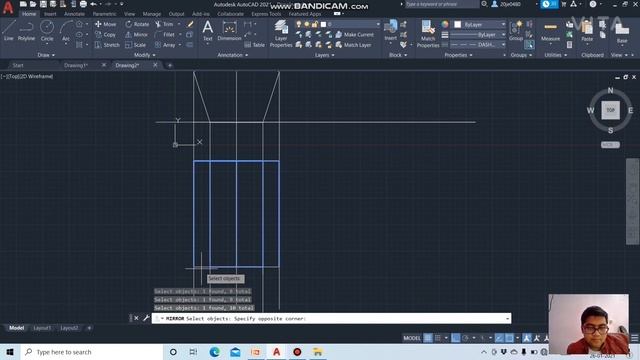Expand the Modify panel
This screenshot has width=640, height=360.
144,55
